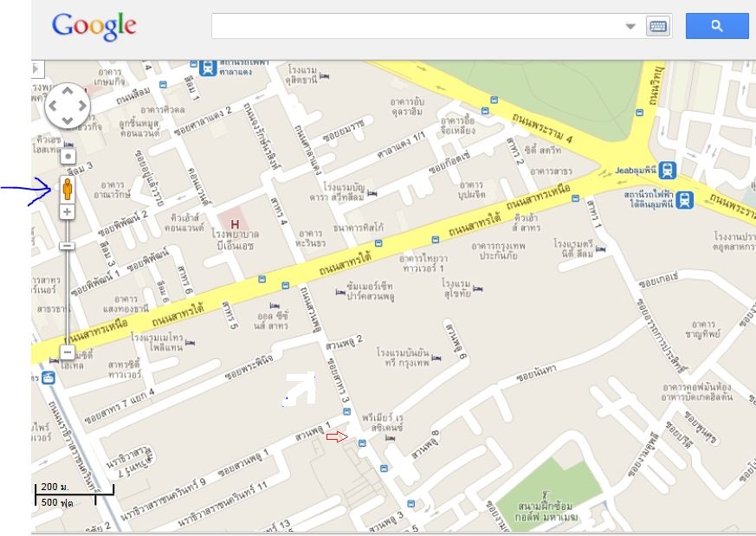
Task: Zoom in with the plus button
Action: point(67,211)
